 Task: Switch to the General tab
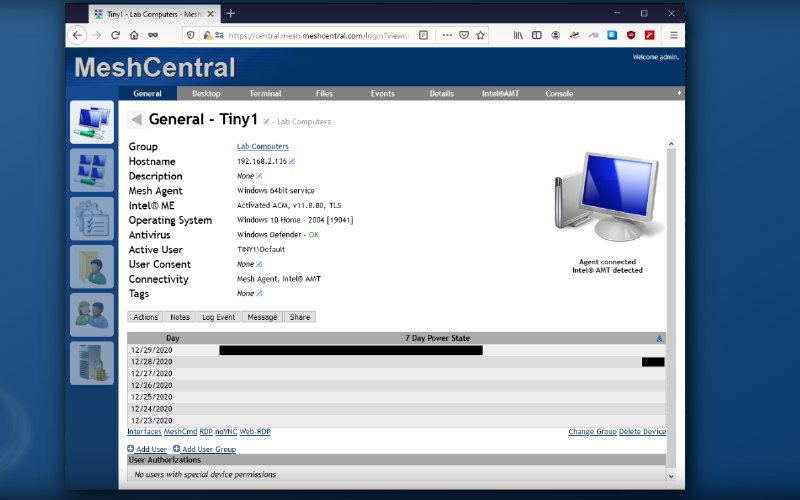147,93
